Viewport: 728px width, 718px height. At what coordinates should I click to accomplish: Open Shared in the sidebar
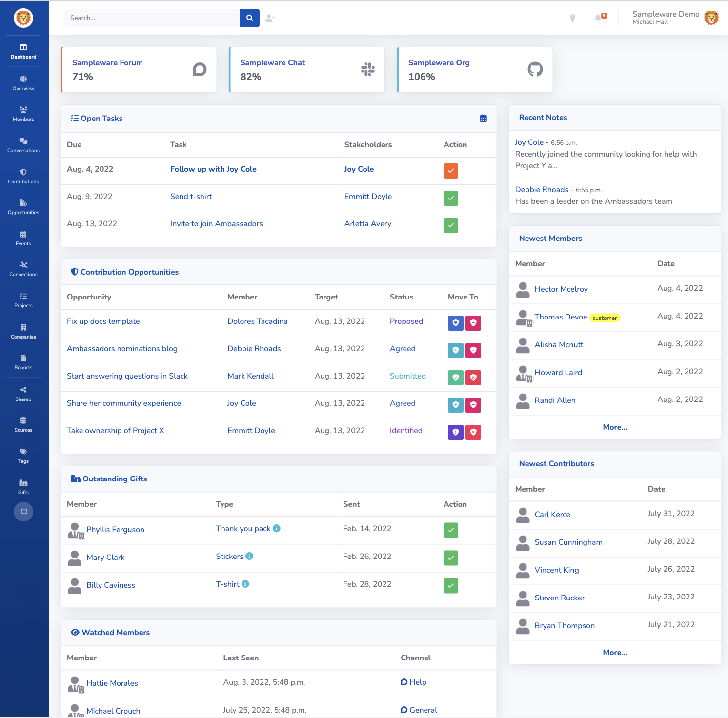tap(23, 394)
